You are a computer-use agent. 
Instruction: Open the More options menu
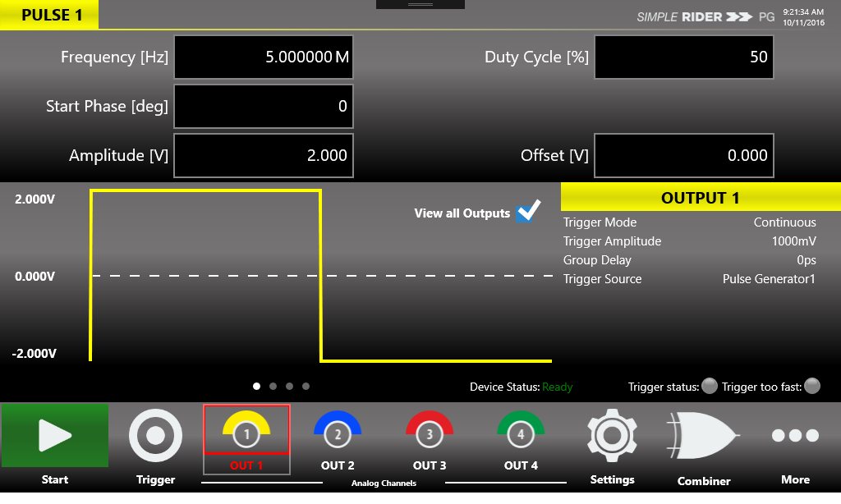pyautogui.click(x=794, y=436)
